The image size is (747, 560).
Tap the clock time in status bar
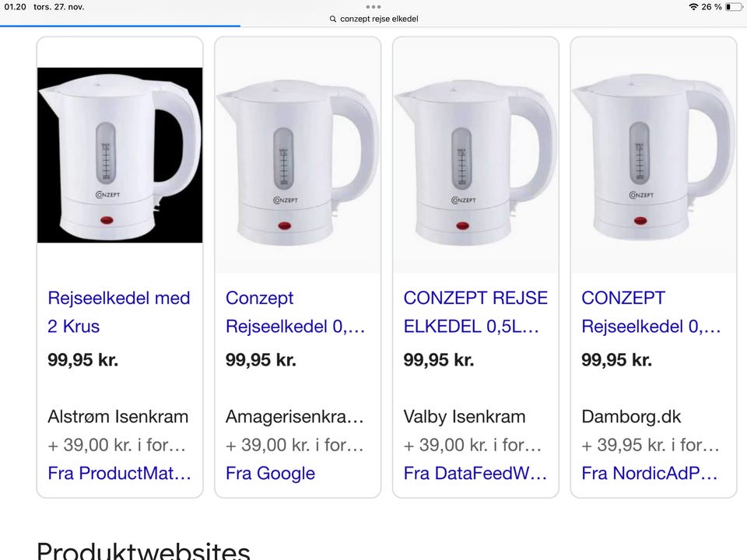click(x=16, y=7)
